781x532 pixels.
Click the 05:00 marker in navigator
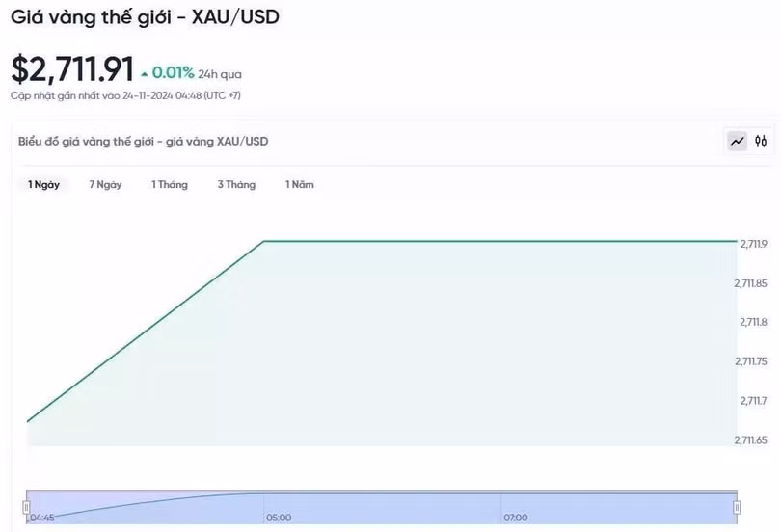coord(279,518)
